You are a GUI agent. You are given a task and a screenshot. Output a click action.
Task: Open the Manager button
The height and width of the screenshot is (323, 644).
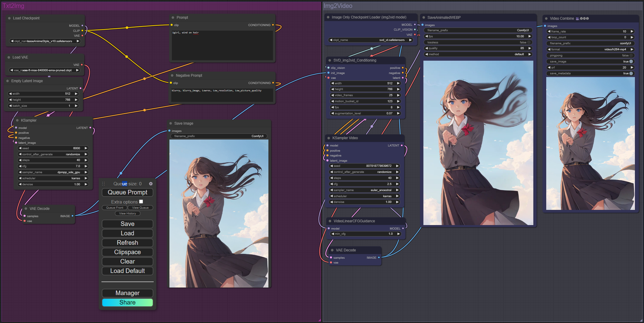tap(128, 293)
